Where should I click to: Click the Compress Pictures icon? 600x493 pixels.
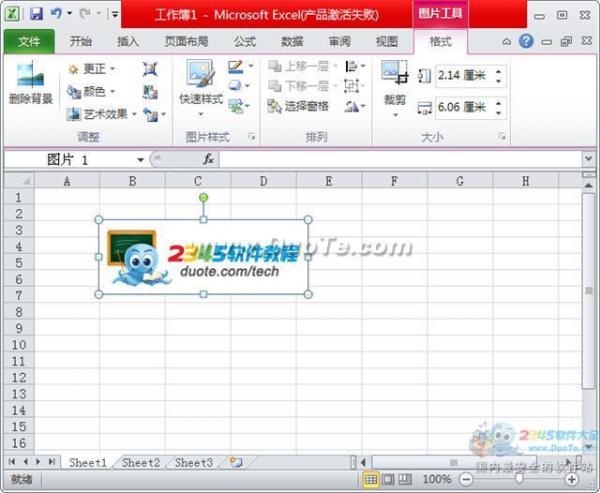(x=150, y=69)
